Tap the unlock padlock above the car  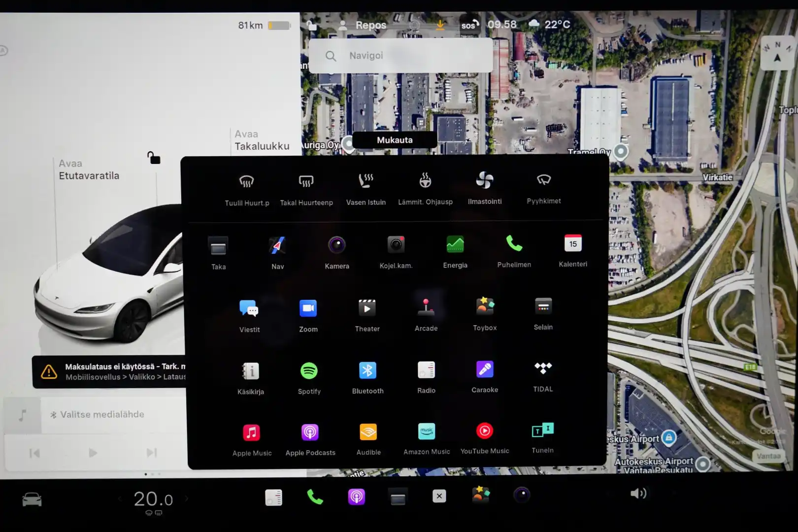click(154, 158)
